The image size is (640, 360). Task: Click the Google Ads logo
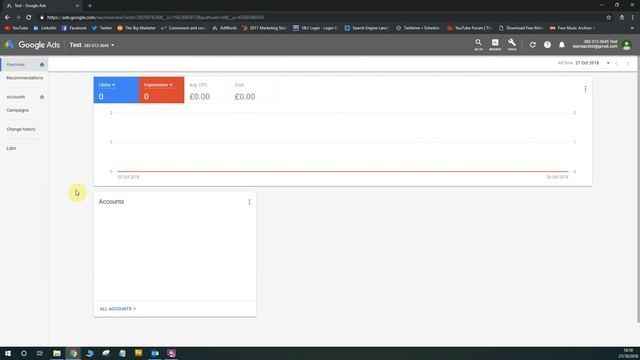[32, 45]
